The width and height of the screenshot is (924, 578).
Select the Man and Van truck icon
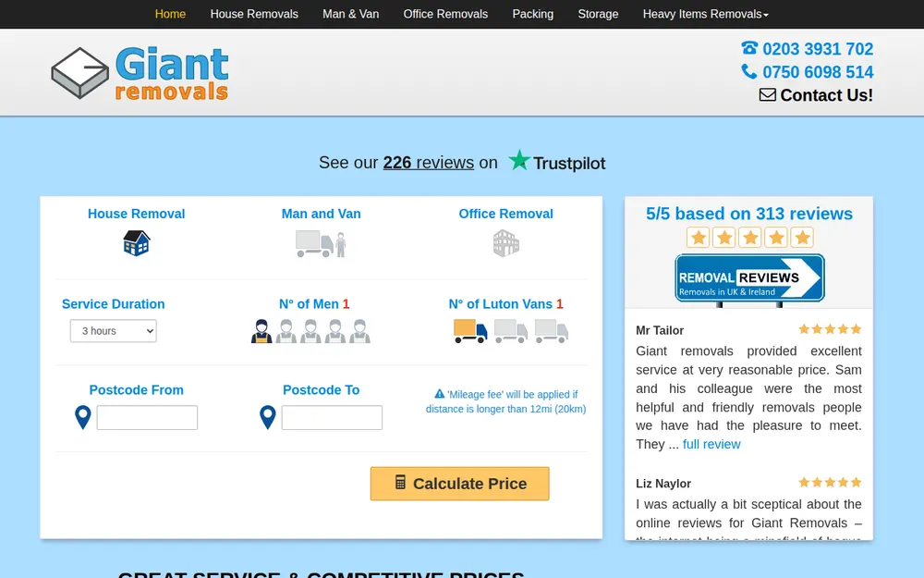(321, 243)
